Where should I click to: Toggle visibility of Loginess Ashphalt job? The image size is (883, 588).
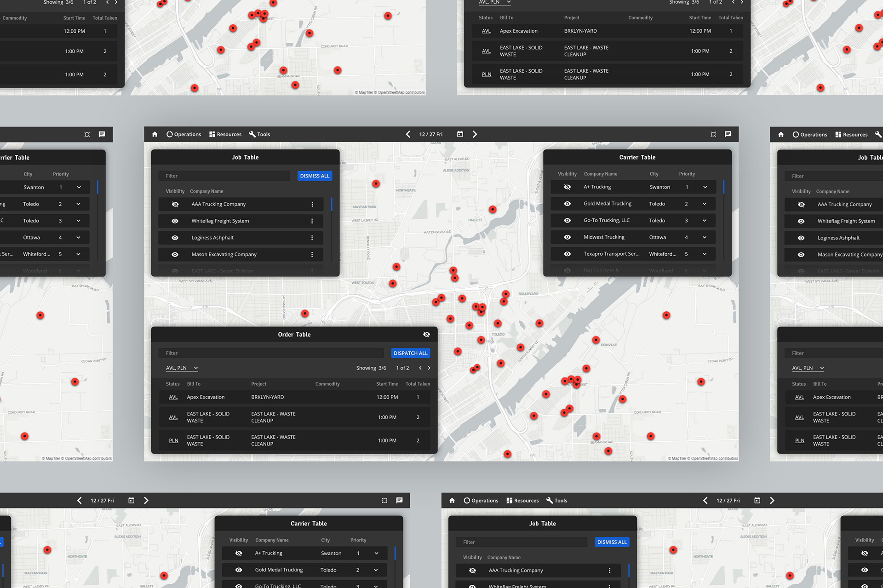point(175,238)
